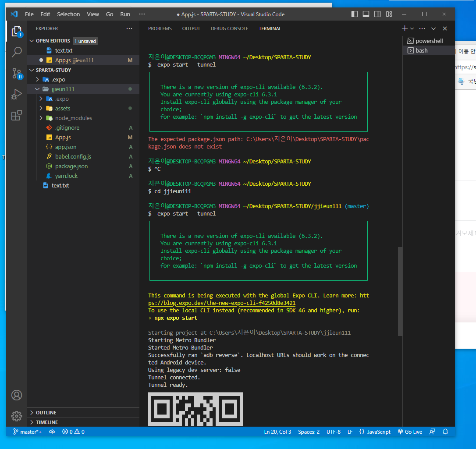The image size is (476, 449).
Task: Open terminal panel more actions ellipsis
Action: point(422,28)
